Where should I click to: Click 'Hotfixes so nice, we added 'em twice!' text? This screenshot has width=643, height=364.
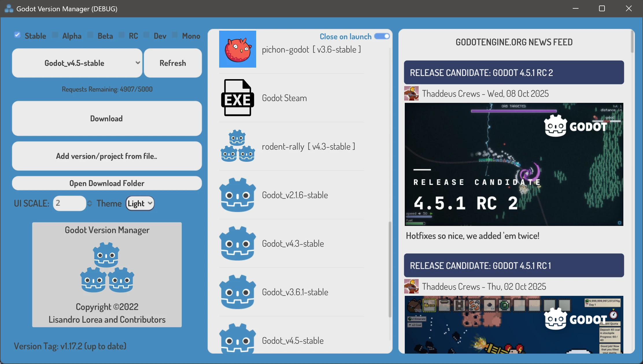point(472,236)
